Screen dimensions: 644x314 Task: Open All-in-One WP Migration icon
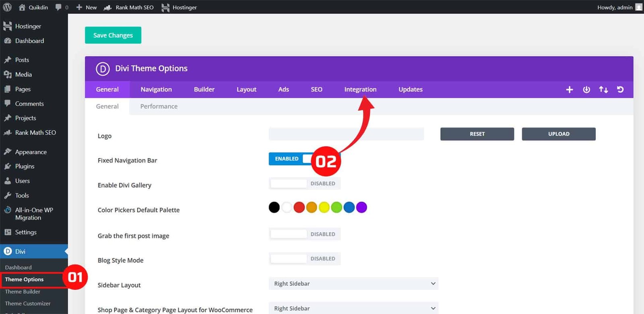coord(7,210)
